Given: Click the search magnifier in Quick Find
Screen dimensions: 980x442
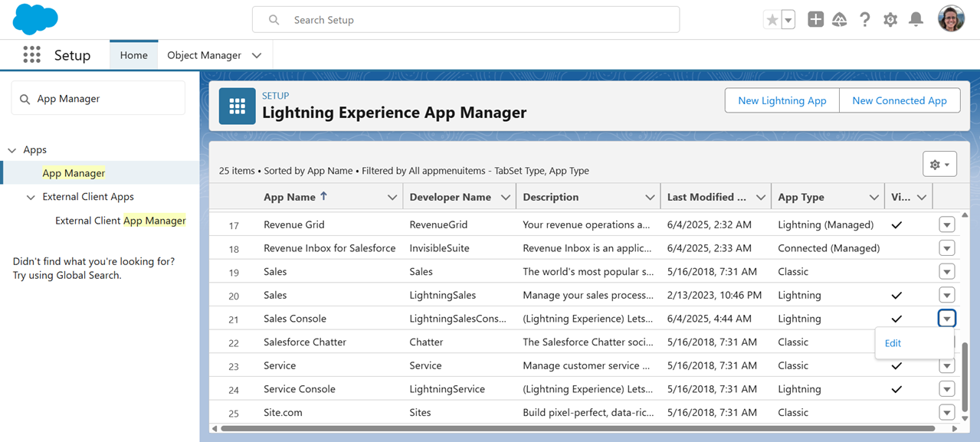Looking at the screenshot, I should coord(25,99).
